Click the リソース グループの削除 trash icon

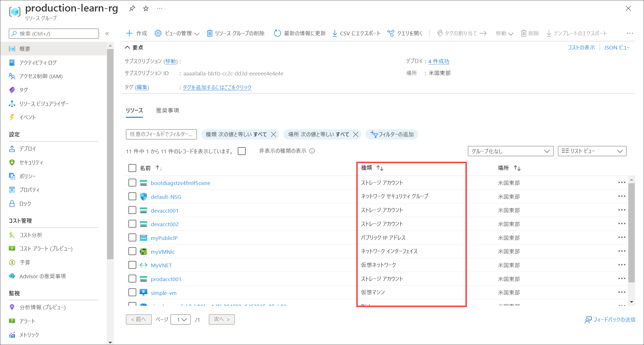210,33
